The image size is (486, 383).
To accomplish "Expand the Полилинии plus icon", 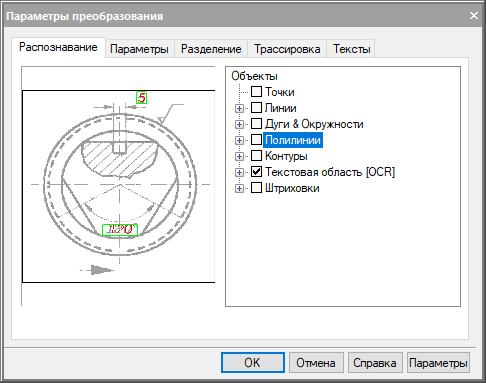I will coord(239,140).
